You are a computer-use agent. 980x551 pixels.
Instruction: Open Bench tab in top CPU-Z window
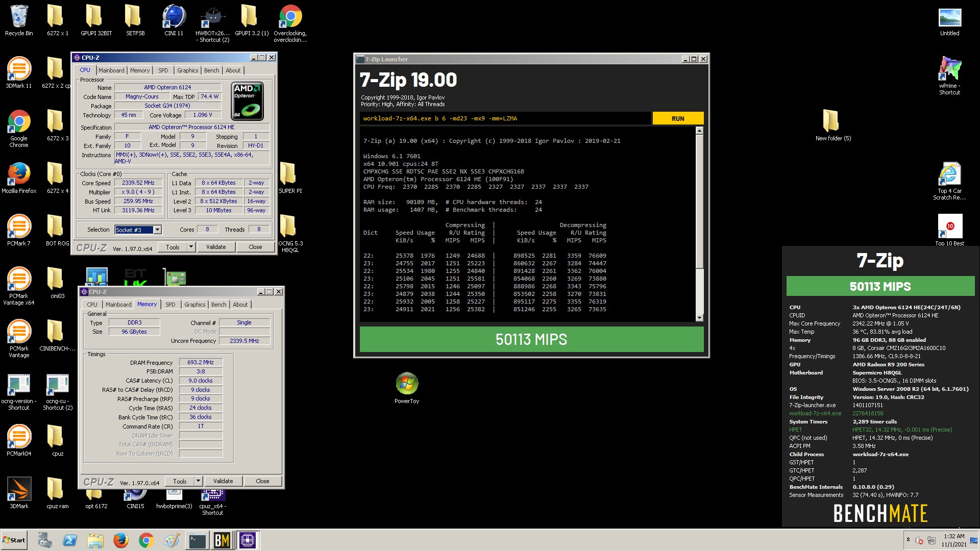click(212, 71)
